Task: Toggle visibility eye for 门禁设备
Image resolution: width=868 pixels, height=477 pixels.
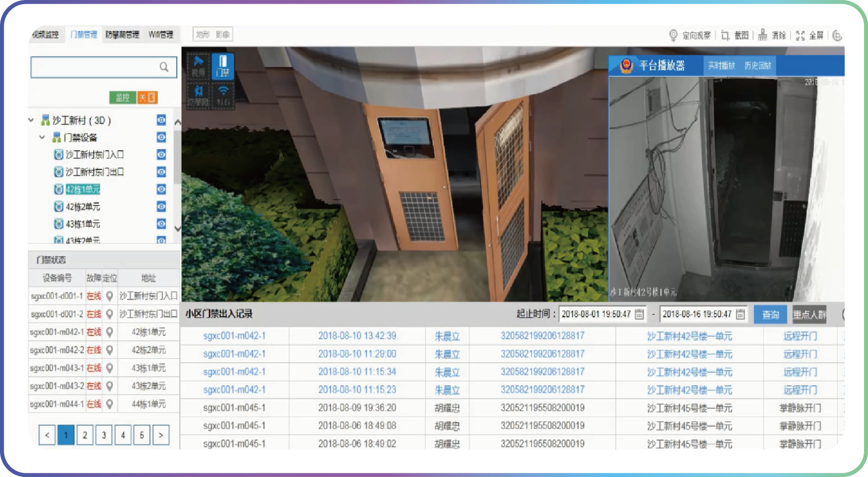Action: pyautogui.click(x=161, y=137)
